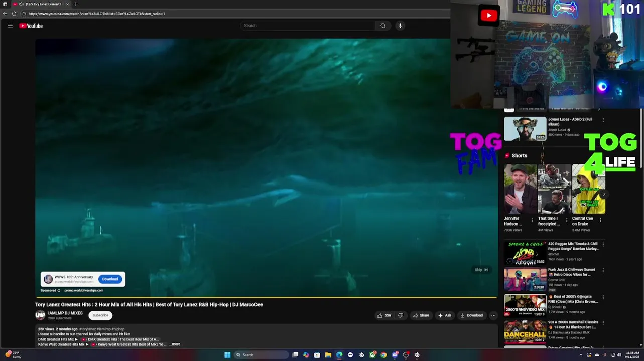Open options for That time I freestyled short
This screenshot has width=644, height=361.
tap(567, 220)
